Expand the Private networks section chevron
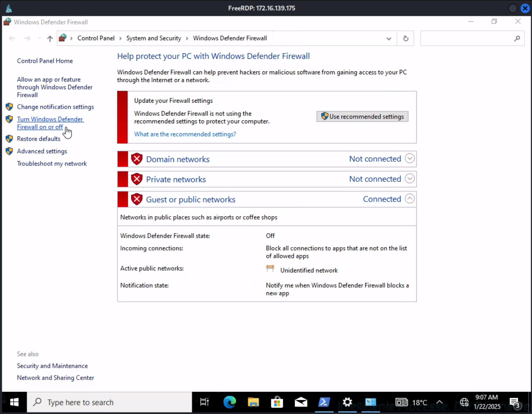This screenshot has width=532, height=414. tap(410, 178)
